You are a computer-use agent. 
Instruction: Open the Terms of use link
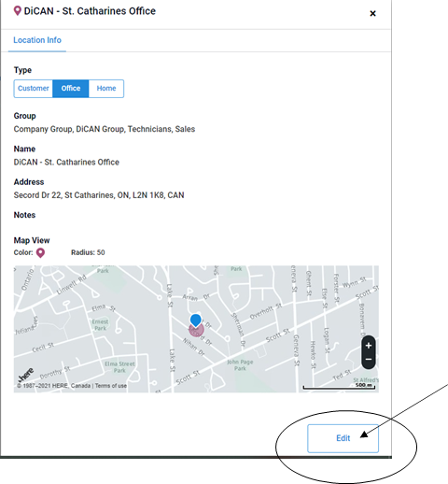point(111,386)
